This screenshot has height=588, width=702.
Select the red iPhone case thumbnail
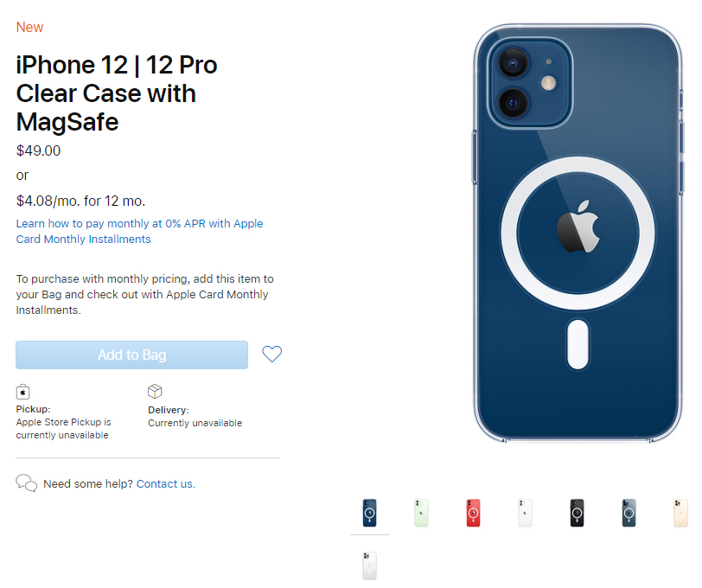[x=473, y=514]
